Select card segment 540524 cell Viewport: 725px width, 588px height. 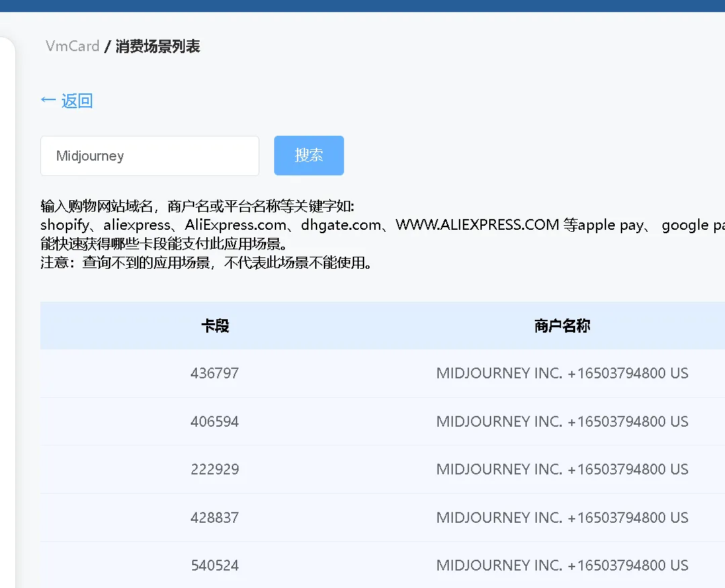[215, 566]
